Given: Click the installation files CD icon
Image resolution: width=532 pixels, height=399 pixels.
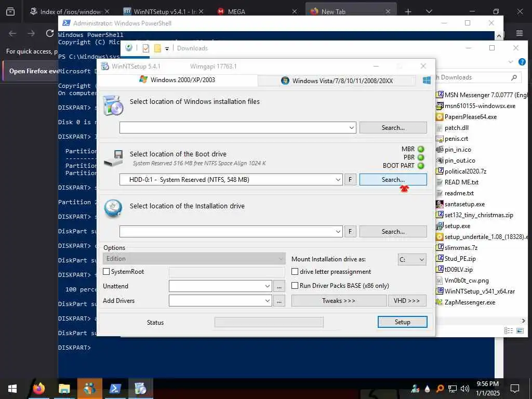Looking at the screenshot, I should [113, 105].
